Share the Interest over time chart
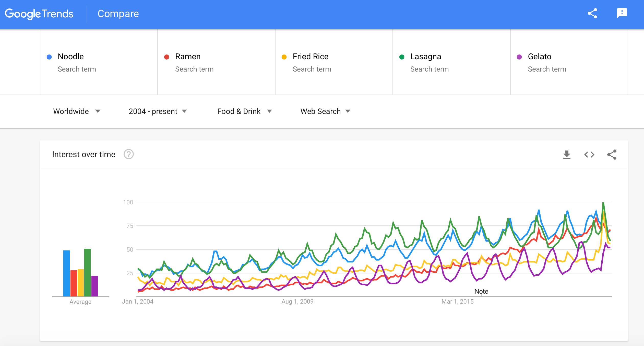The image size is (644, 346). pos(612,155)
